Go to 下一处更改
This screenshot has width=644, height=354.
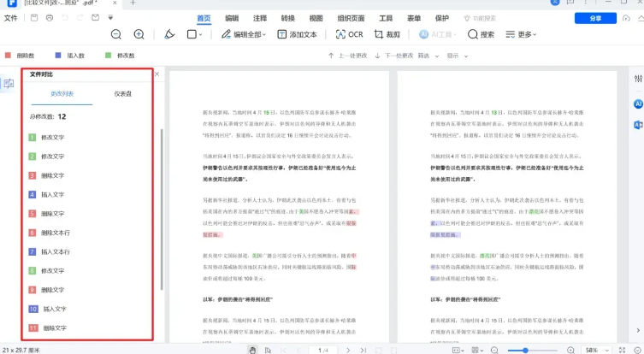point(394,56)
